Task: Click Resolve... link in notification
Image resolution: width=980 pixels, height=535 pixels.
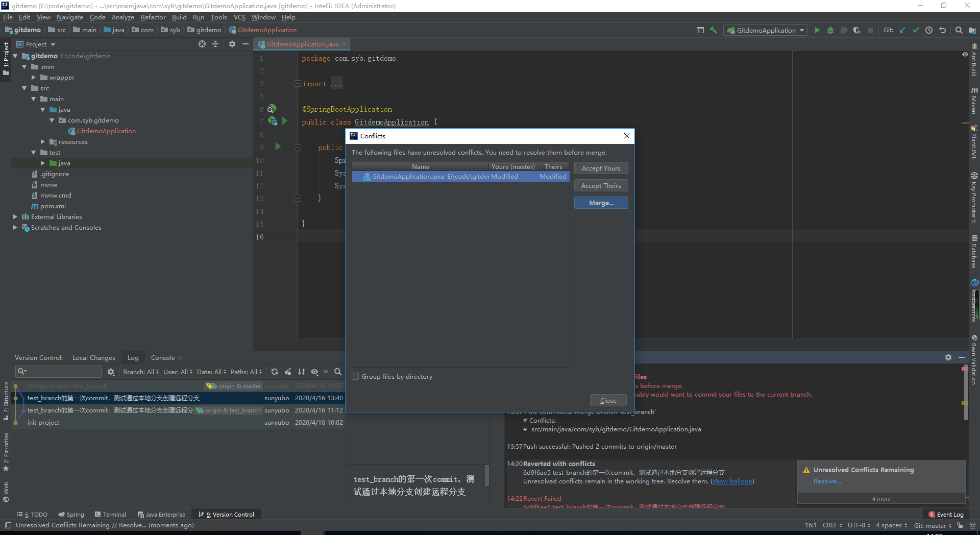Action: tap(827, 481)
